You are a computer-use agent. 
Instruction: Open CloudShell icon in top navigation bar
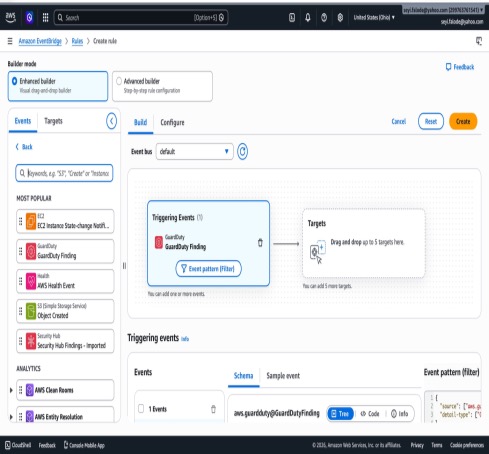click(x=292, y=17)
